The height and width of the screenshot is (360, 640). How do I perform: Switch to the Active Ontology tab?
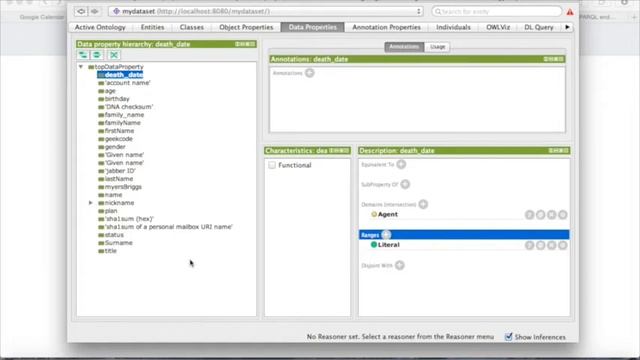(100, 27)
